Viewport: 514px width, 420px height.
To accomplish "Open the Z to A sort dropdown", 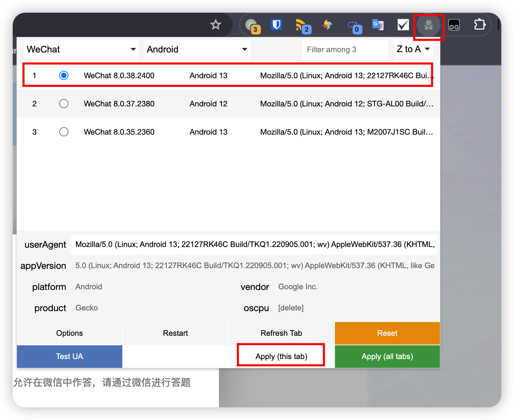I will click(414, 49).
